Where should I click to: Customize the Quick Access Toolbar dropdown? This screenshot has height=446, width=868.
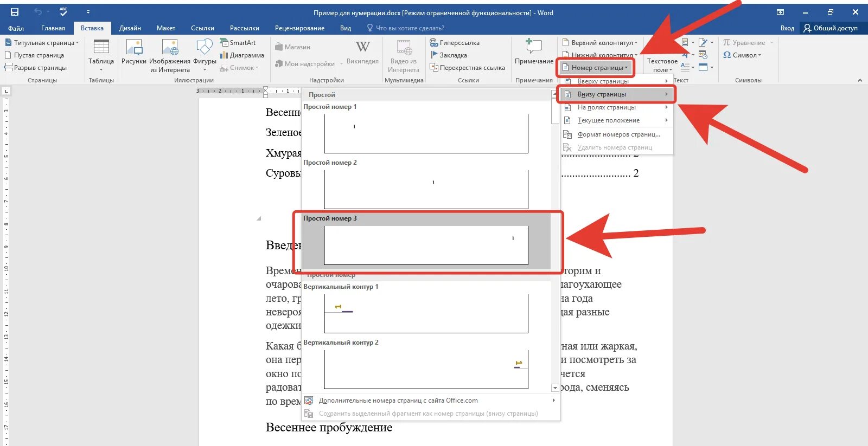point(88,11)
